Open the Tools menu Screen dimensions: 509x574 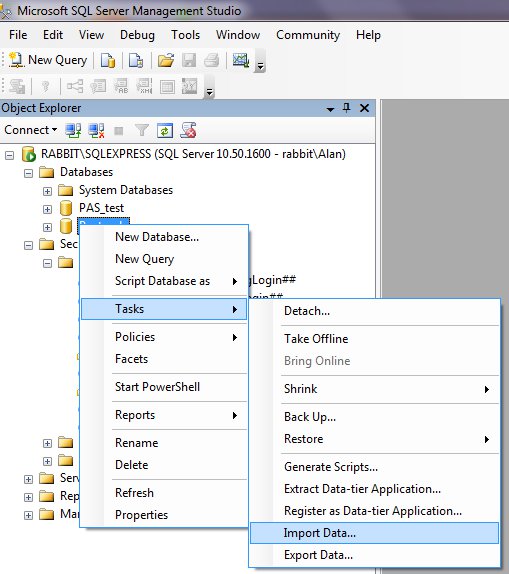(x=185, y=35)
